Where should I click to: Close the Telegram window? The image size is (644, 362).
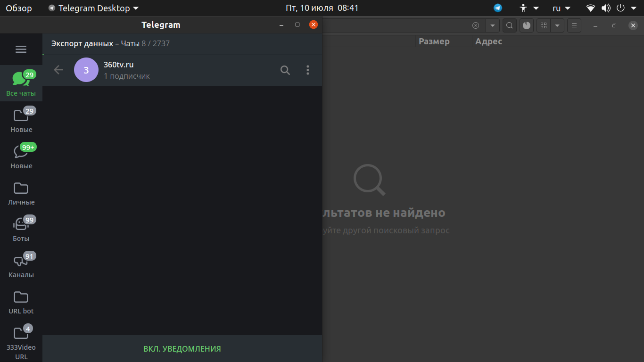313,25
